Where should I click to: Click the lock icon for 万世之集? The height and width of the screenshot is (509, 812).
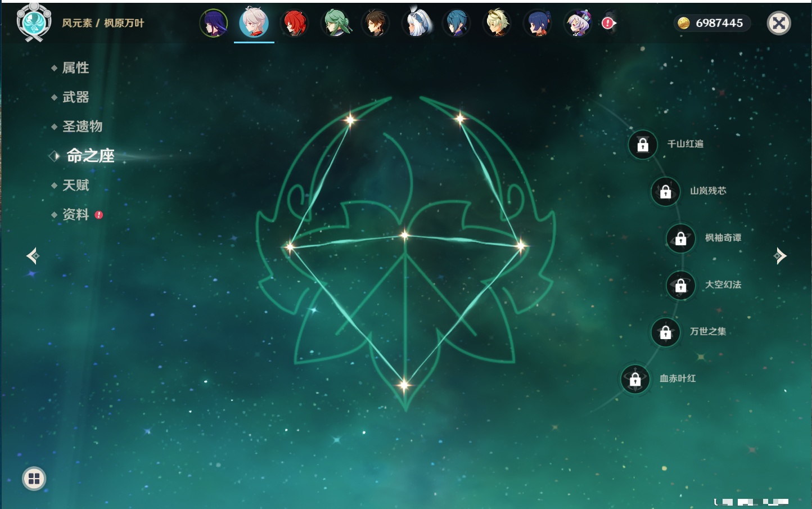tap(666, 332)
